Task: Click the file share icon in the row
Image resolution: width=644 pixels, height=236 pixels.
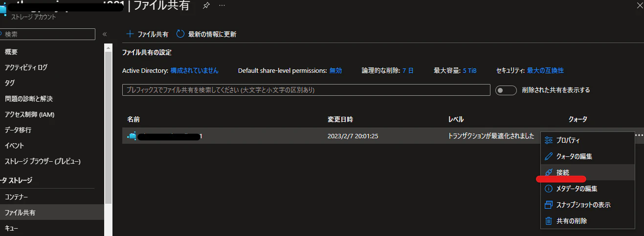Action: tap(132, 136)
